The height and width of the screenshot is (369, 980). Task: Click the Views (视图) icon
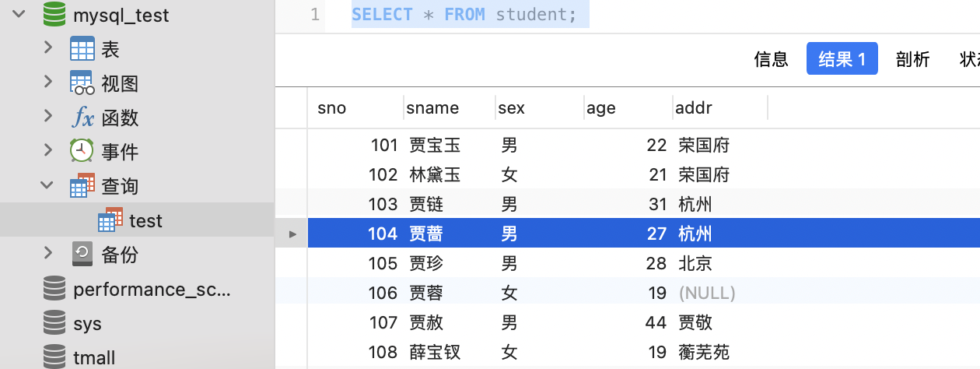(x=82, y=83)
